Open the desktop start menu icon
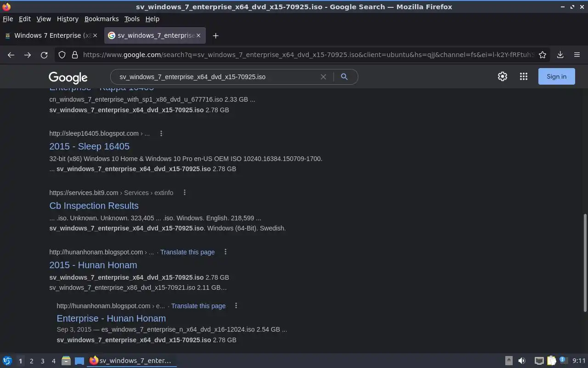588x368 pixels. [7, 361]
